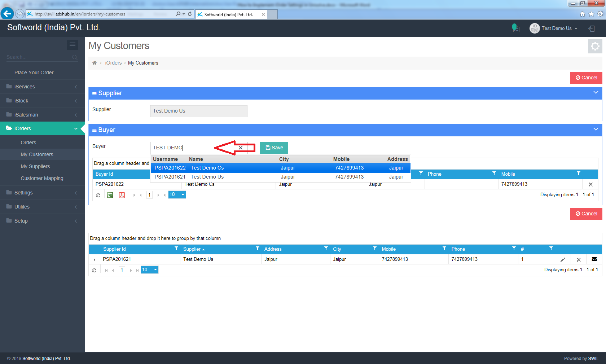Viewport: 606px width, 364px height.
Task: Delete supplier row PSPA201621
Action: (579, 259)
